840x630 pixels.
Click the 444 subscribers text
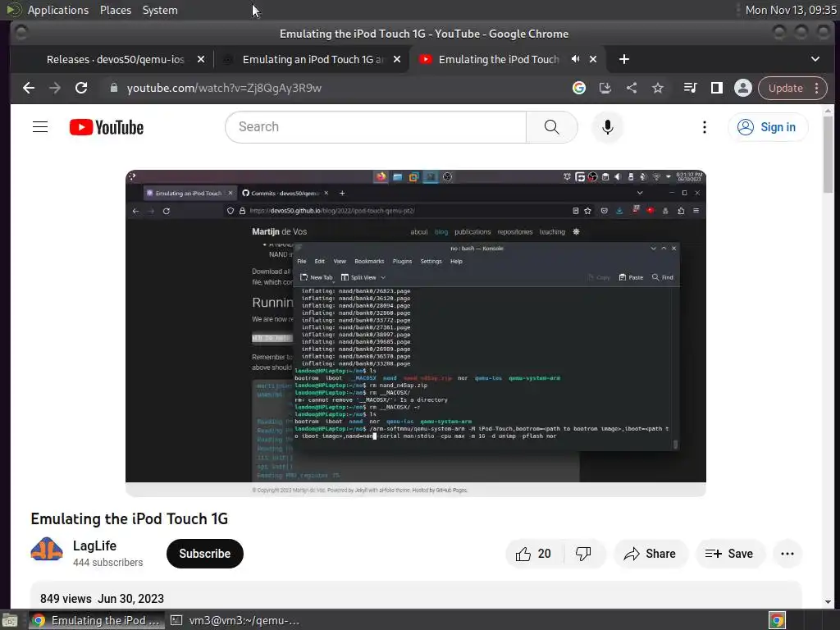107,563
